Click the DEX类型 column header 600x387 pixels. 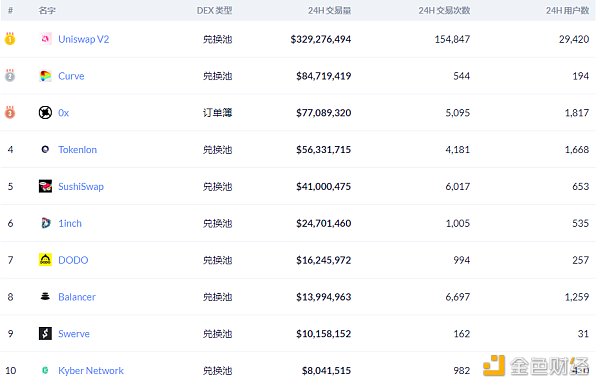(214, 10)
